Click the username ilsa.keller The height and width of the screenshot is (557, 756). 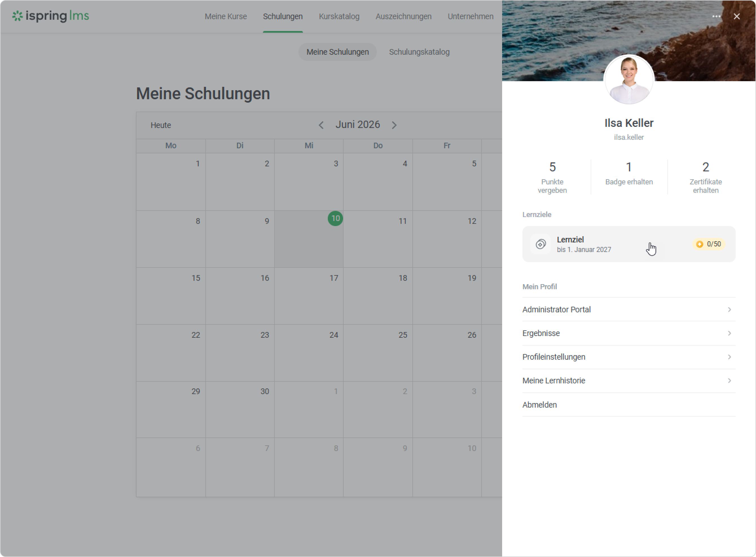(629, 137)
